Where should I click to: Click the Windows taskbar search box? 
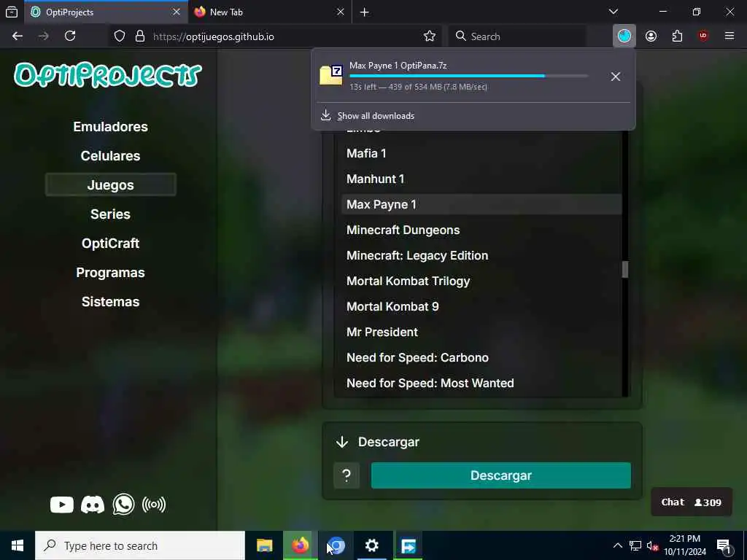coord(140,545)
